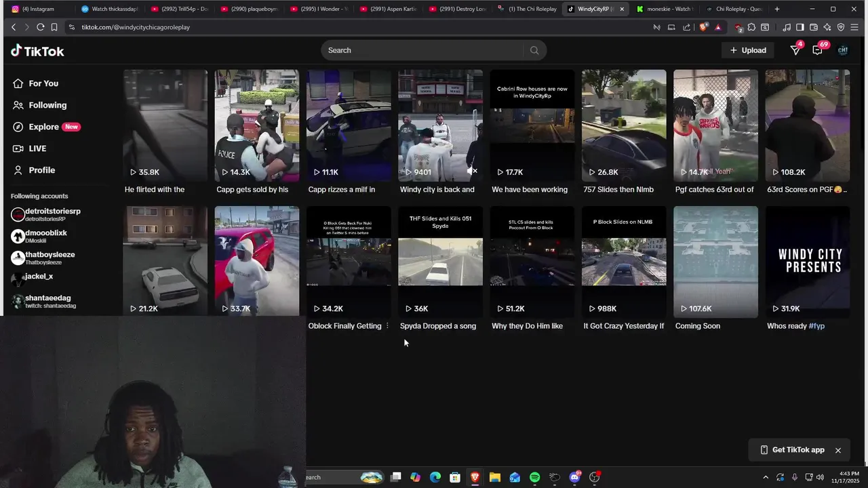The height and width of the screenshot is (488, 868).
Task: Unmute the Windy city is back video
Action: [473, 171]
